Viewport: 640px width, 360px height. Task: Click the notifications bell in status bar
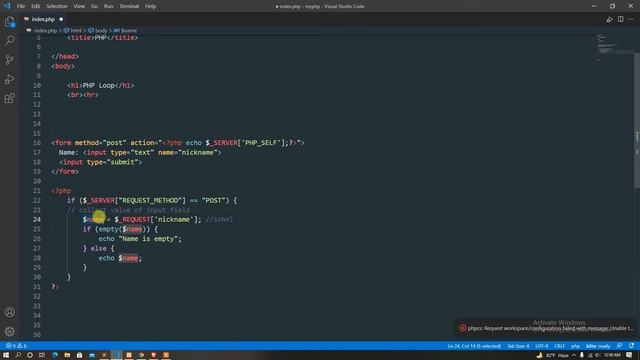pos(631,346)
